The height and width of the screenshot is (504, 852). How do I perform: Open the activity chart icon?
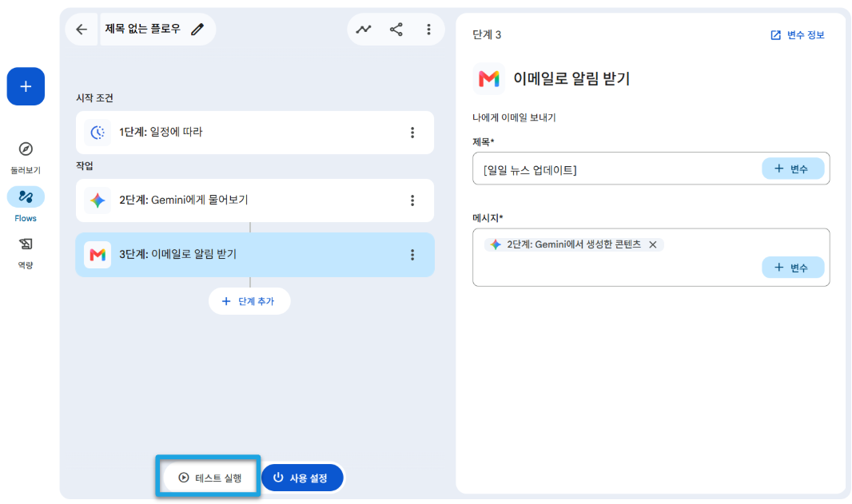(x=364, y=30)
